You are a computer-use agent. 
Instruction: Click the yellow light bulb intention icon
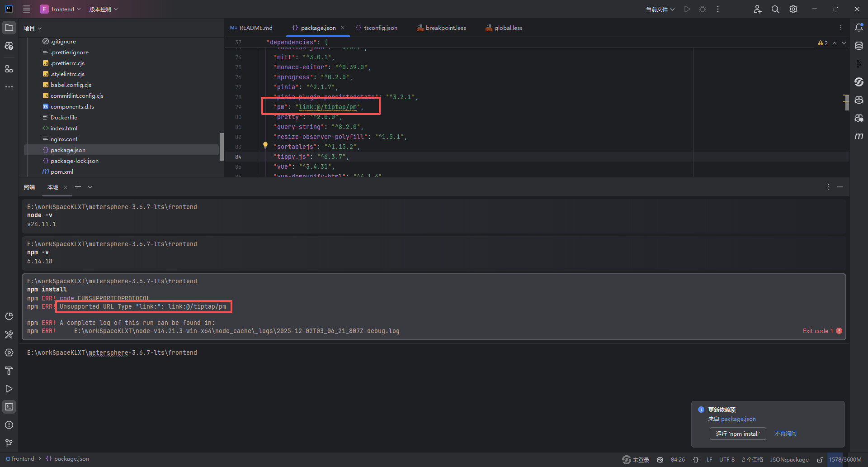click(265, 145)
